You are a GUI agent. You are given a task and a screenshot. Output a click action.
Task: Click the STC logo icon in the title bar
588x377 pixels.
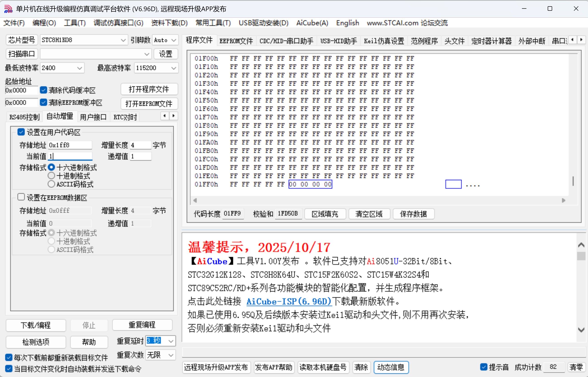pyautogui.click(x=8, y=9)
